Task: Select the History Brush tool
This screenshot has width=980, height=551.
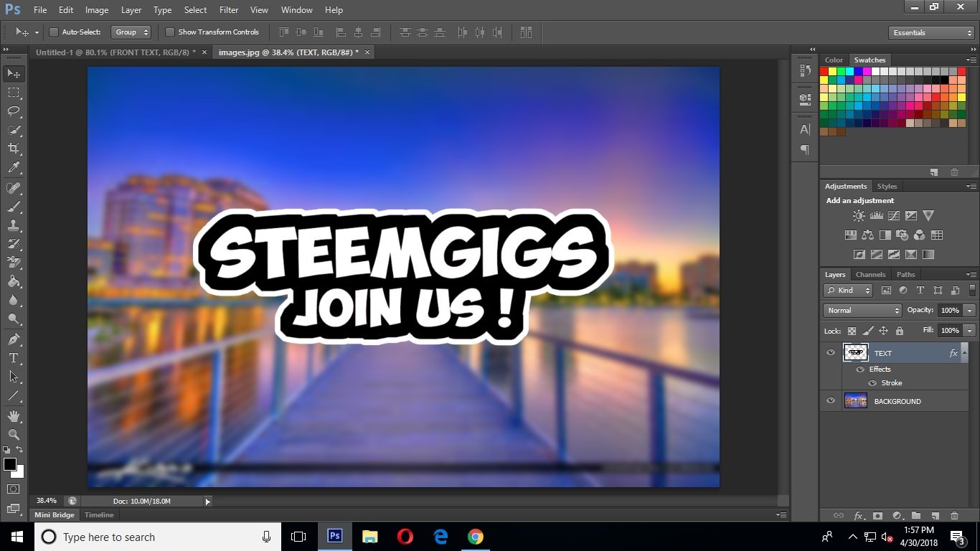Action: [x=14, y=244]
